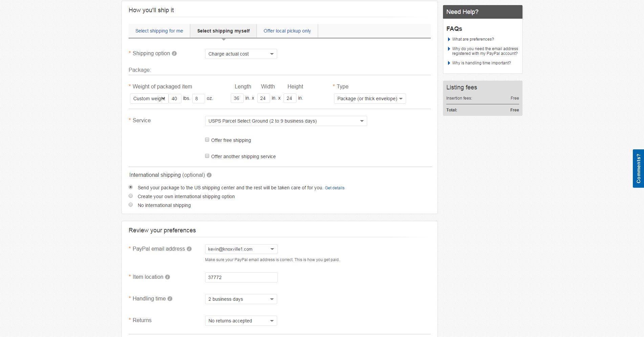
Task: Click info icon beside International shipping heading
Action: click(x=209, y=175)
